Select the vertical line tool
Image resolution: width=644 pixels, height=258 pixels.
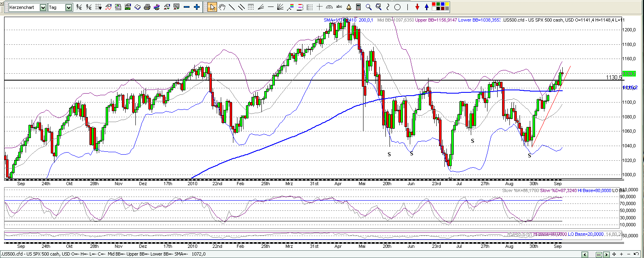pos(407,7)
